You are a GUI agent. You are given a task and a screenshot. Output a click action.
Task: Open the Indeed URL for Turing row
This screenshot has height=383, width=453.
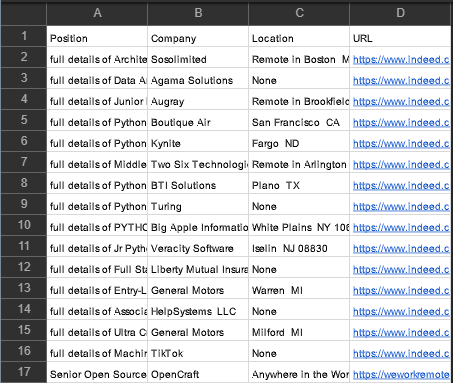click(x=401, y=207)
